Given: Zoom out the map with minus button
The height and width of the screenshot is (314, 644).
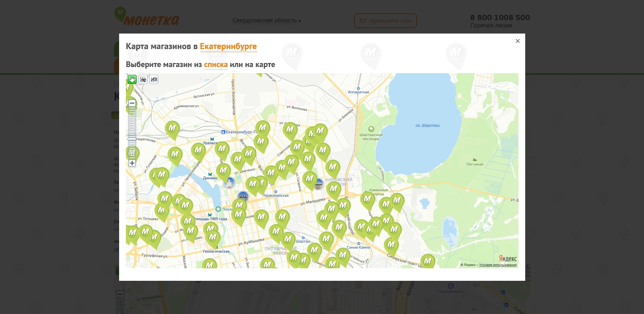Looking at the screenshot, I should [132, 103].
